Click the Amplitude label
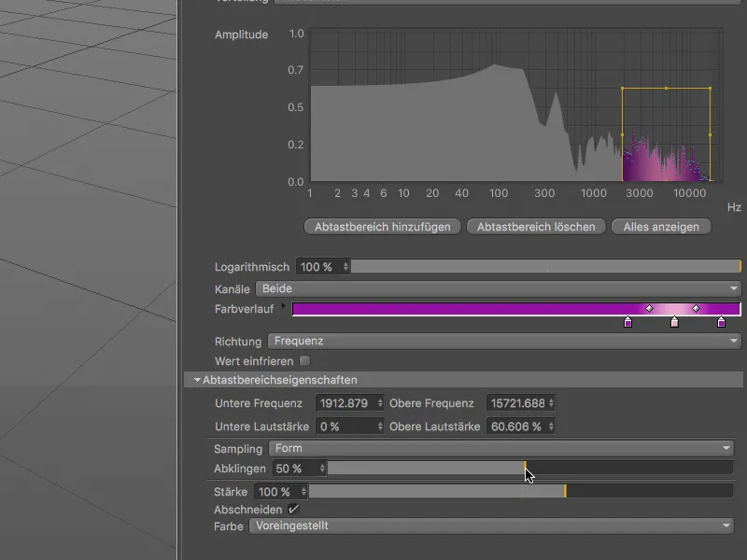Viewport: 747px width, 560px height. 241,35
